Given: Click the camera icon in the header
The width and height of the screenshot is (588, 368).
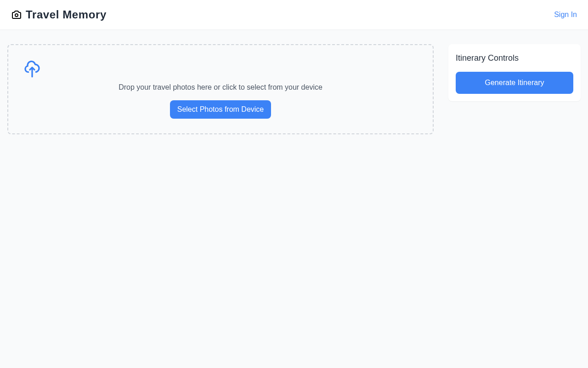Looking at the screenshot, I should click(x=17, y=15).
